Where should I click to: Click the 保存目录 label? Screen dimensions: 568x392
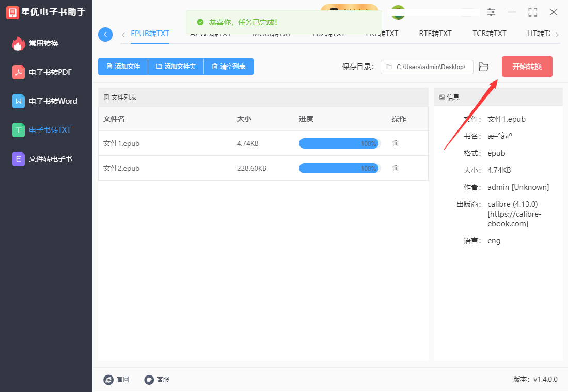click(x=358, y=67)
